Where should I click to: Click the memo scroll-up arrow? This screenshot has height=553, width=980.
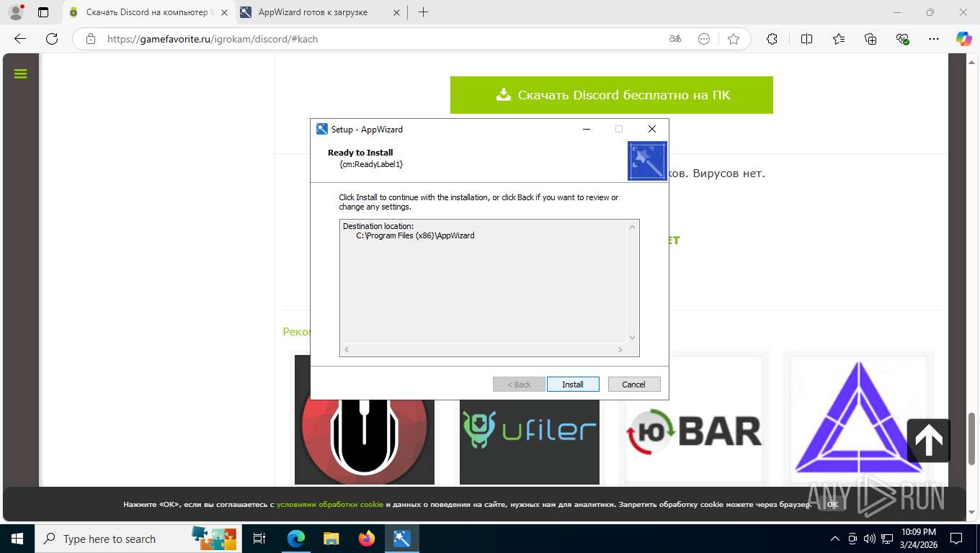click(x=633, y=227)
